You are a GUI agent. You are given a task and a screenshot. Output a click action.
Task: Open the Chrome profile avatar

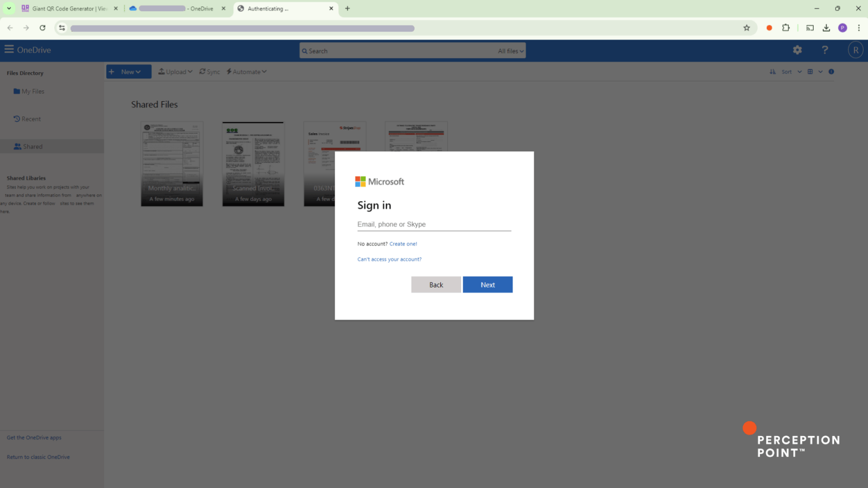[843, 28]
